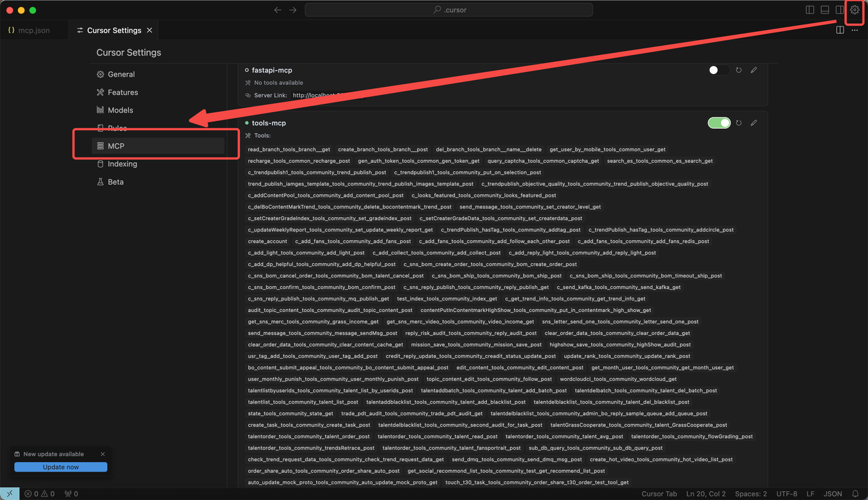Click del_branch_tools_branch__name__delete tool chip
Image resolution: width=868 pixels, height=500 pixels.
coord(489,149)
